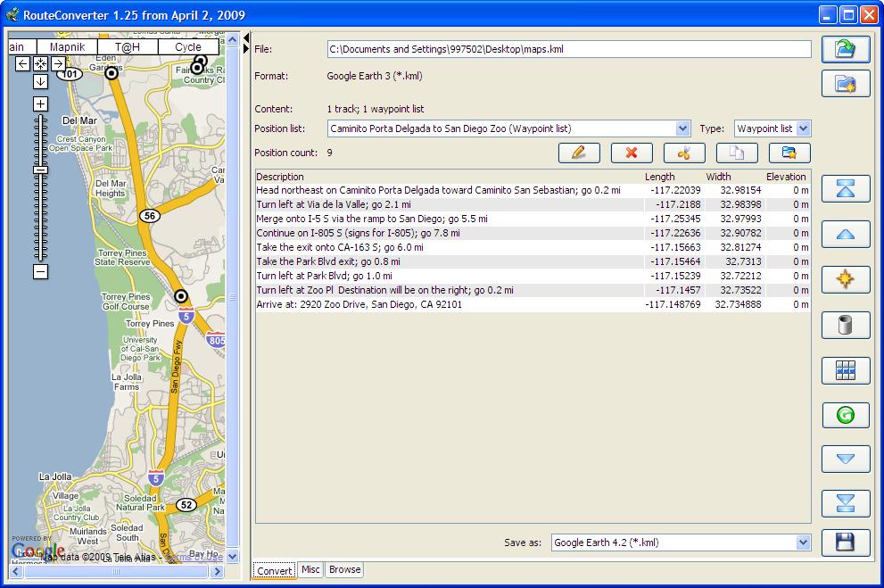This screenshot has height=588, width=884.
Task: Move selected positions to bottom of list
Action: tap(845, 503)
